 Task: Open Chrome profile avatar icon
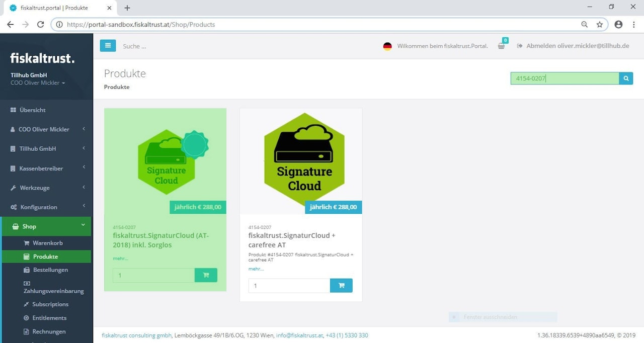(619, 24)
